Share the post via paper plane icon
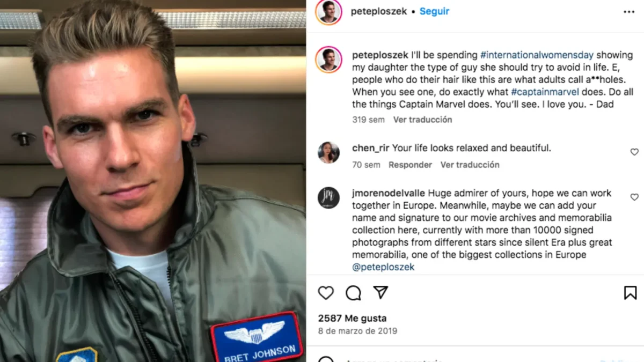 pyautogui.click(x=380, y=292)
